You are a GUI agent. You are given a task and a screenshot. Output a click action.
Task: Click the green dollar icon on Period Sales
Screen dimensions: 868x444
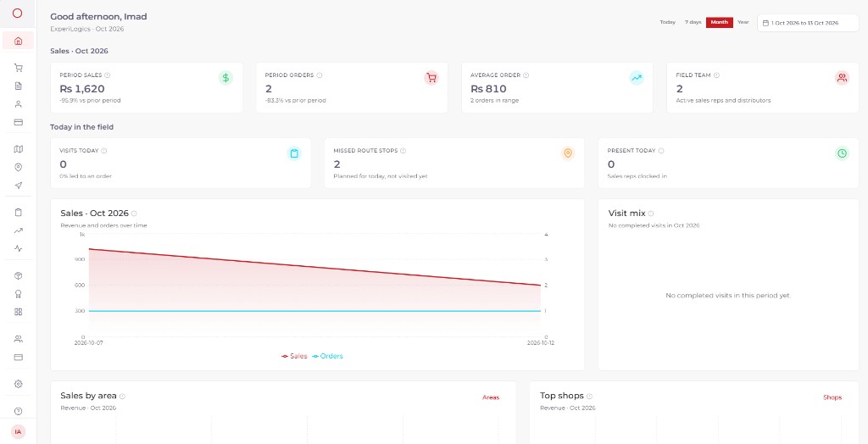coord(225,78)
